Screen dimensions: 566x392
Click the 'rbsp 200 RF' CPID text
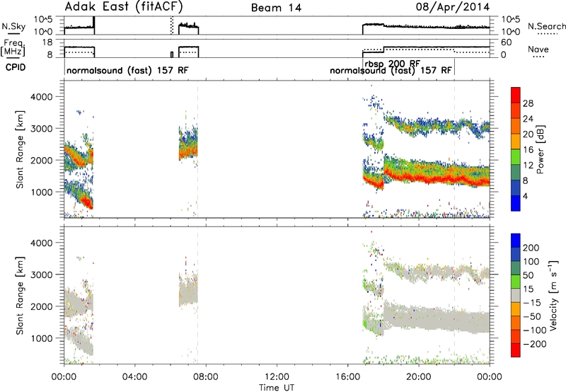393,64
